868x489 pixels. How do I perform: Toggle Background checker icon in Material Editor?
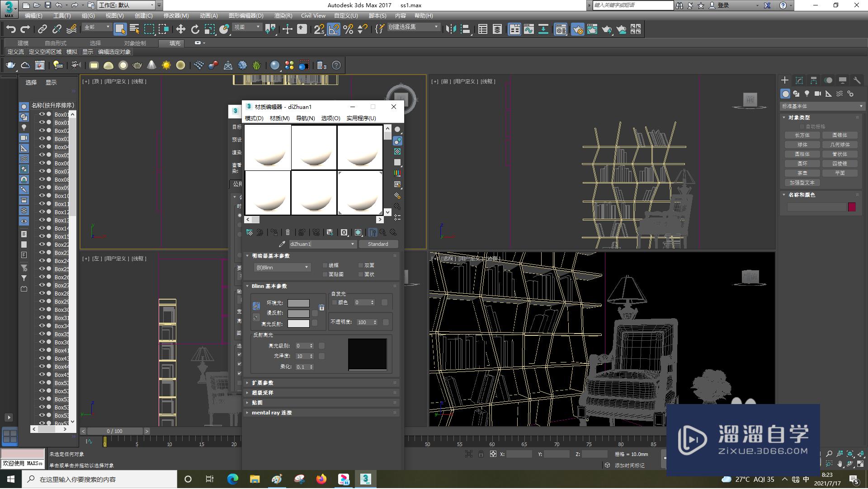[x=397, y=151]
